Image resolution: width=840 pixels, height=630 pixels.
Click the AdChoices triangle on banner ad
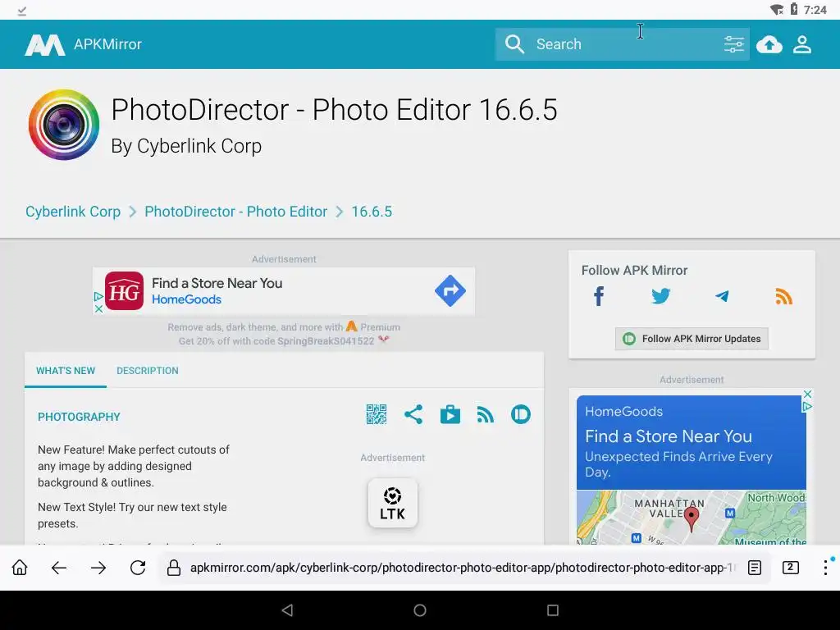[x=98, y=295]
